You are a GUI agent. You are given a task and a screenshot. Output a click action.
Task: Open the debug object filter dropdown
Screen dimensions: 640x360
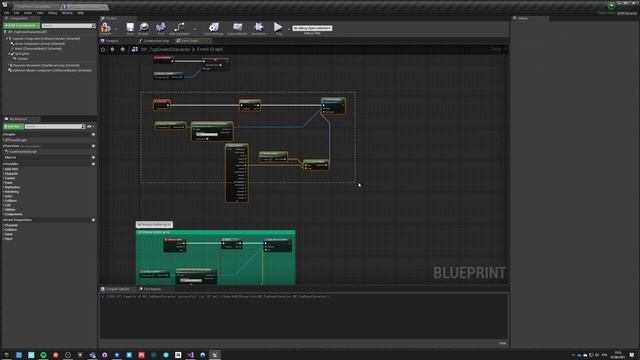[x=312, y=28]
